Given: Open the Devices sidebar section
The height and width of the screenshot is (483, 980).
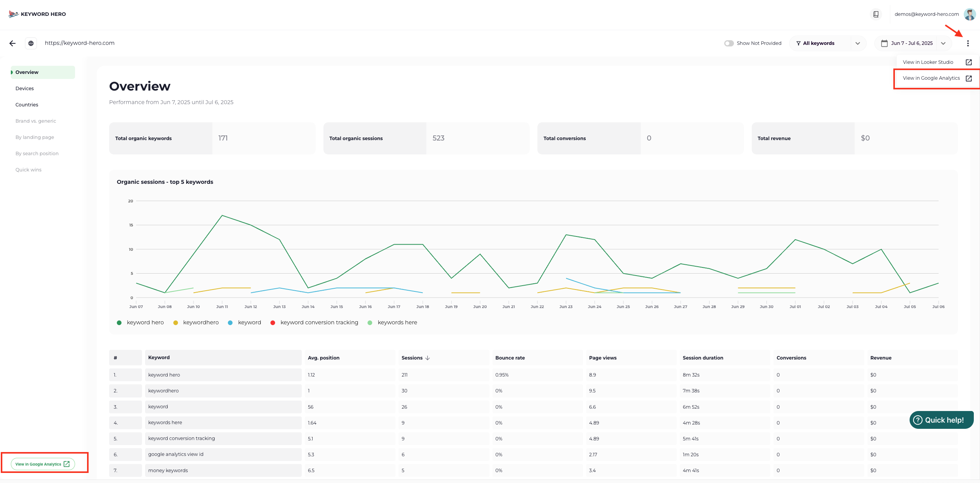Looking at the screenshot, I should coord(25,89).
